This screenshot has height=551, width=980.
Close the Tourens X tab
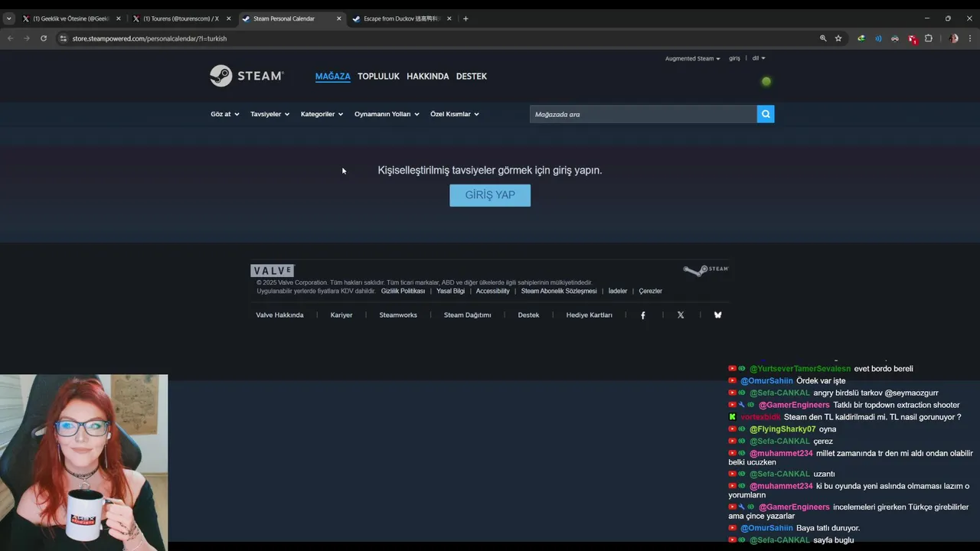[x=228, y=18]
